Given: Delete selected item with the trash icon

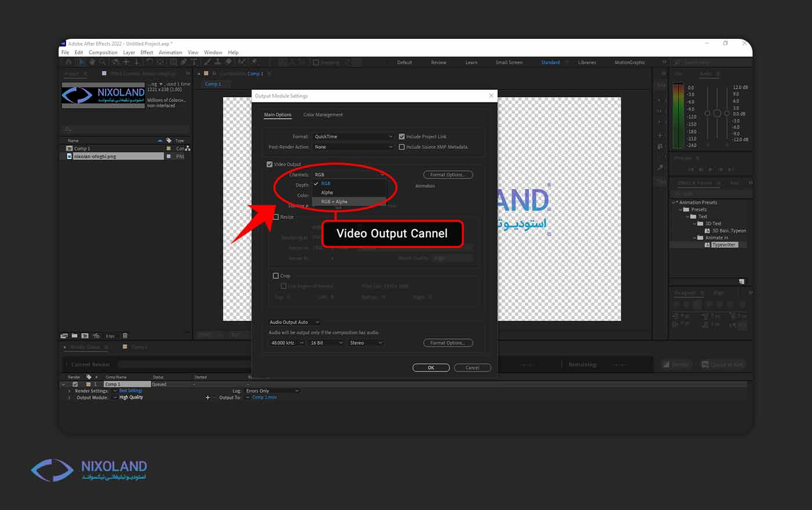Looking at the screenshot, I should click(125, 336).
